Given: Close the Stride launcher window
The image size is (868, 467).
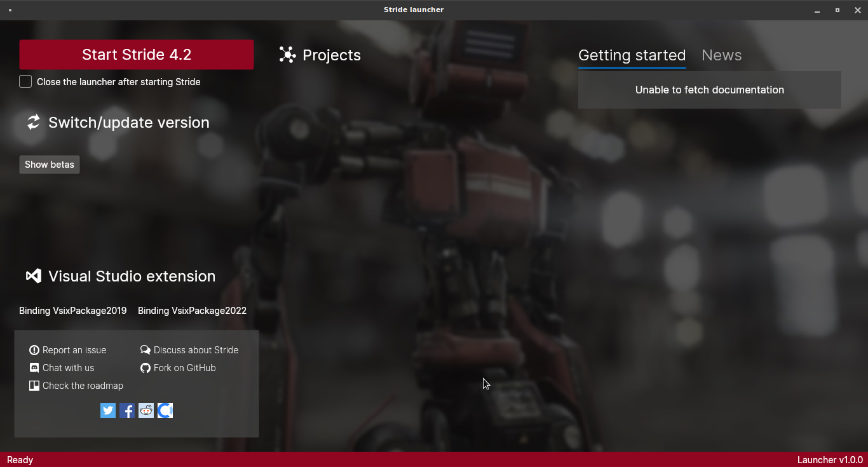Looking at the screenshot, I should point(858,10).
